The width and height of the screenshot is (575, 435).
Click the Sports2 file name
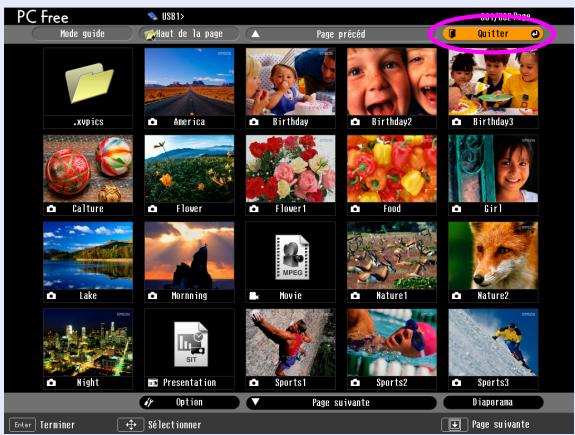click(392, 383)
